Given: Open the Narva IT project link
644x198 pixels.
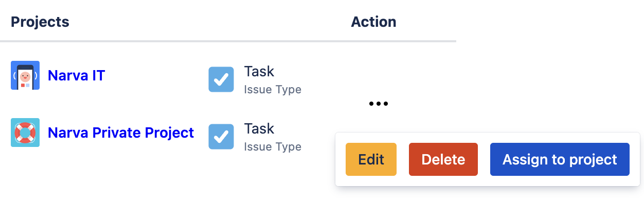Looking at the screenshot, I should point(76,75).
